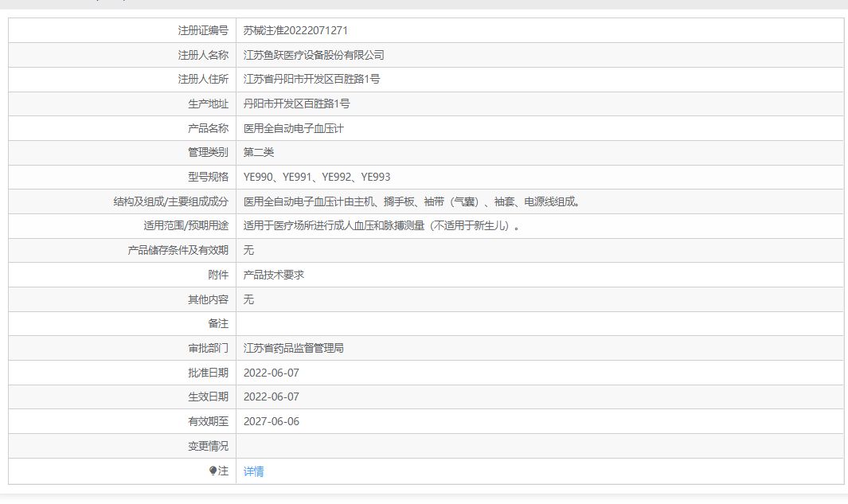Click 无 in the 产品储存条件及有效期 row
Screen dimensions: 848x504
click(x=248, y=250)
